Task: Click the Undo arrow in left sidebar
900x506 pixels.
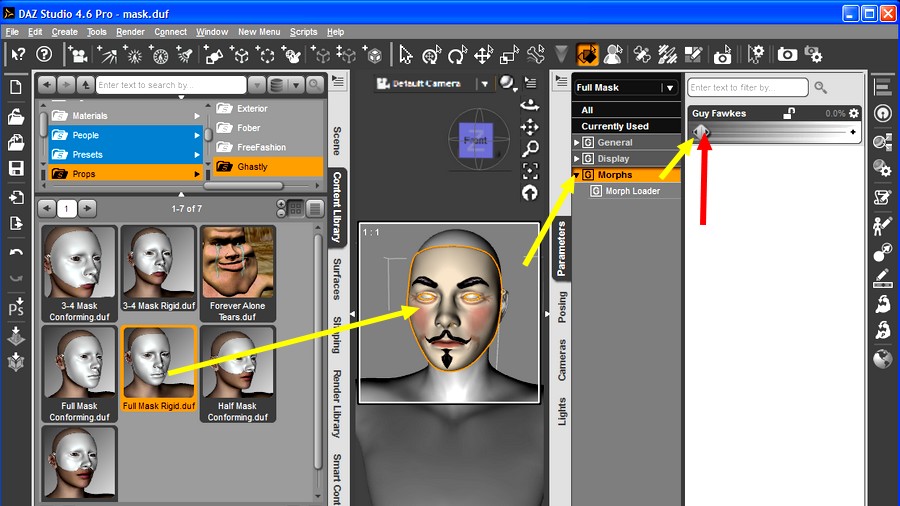Action: pos(16,252)
